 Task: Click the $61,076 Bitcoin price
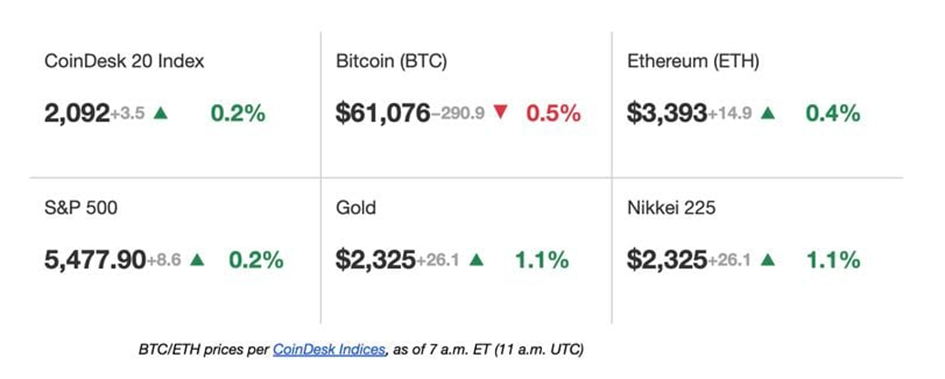click(x=383, y=113)
